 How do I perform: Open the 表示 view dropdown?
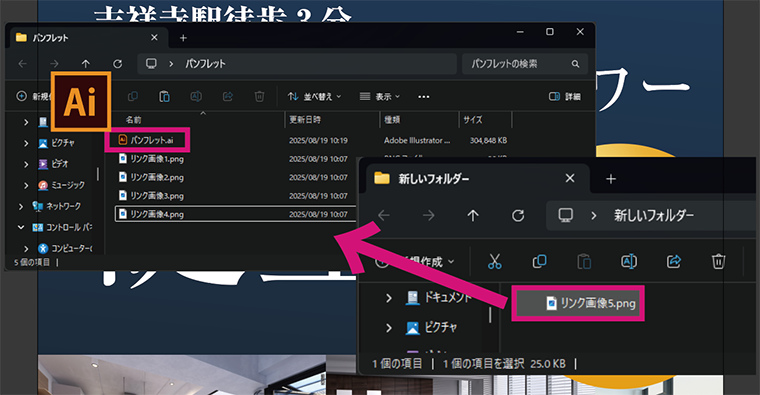click(380, 96)
